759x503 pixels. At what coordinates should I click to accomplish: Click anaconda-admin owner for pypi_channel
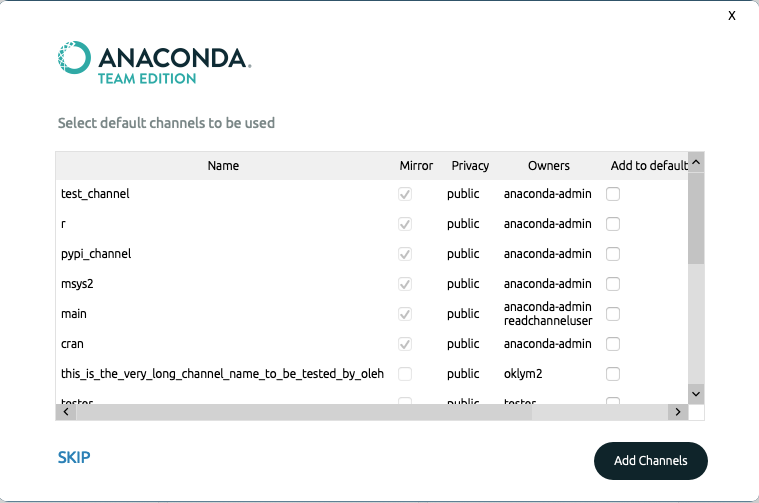(547, 254)
